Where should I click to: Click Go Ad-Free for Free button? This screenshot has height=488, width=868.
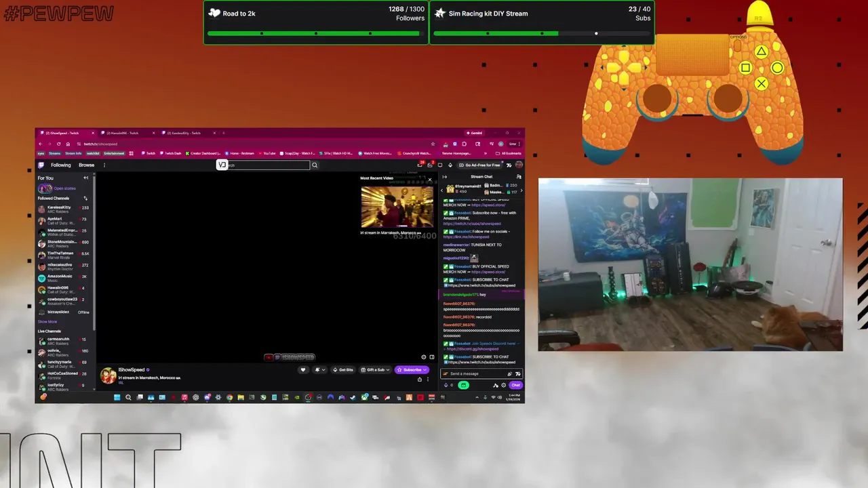pos(480,165)
